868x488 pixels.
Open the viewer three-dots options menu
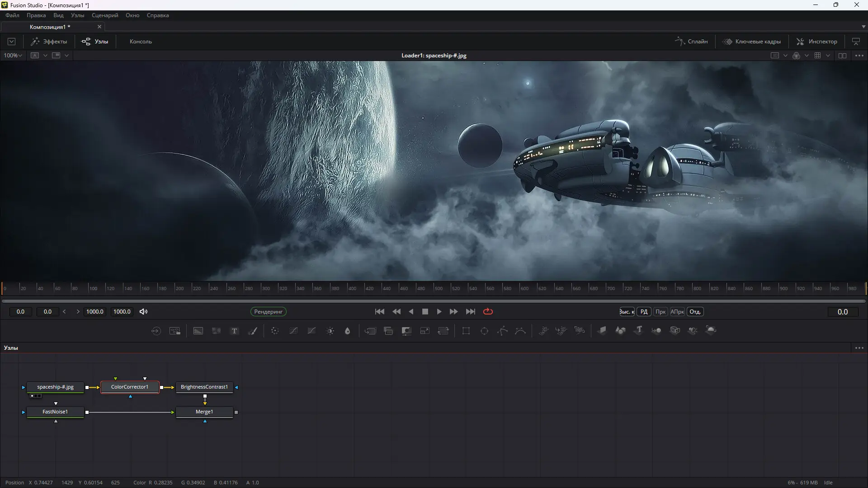859,55
